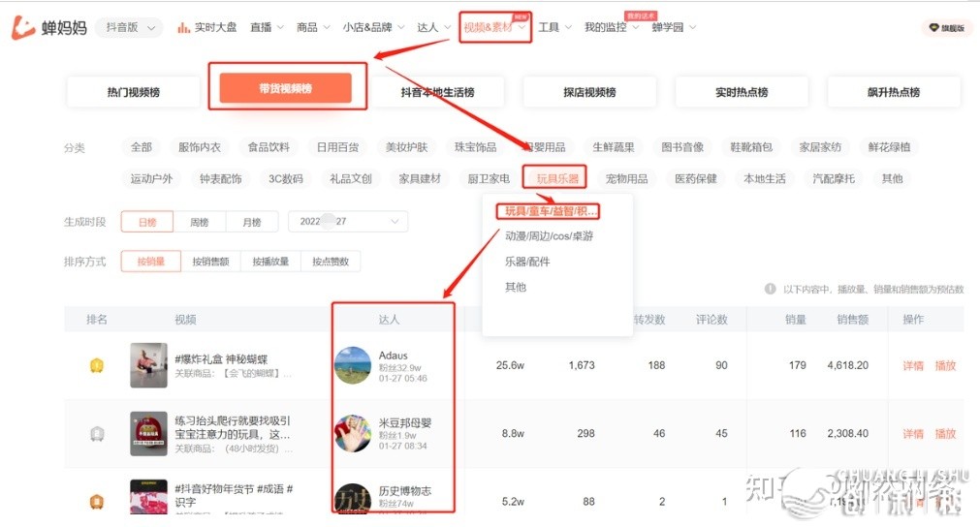
Task: Sort by 按销售额
Action: (x=210, y=262)
